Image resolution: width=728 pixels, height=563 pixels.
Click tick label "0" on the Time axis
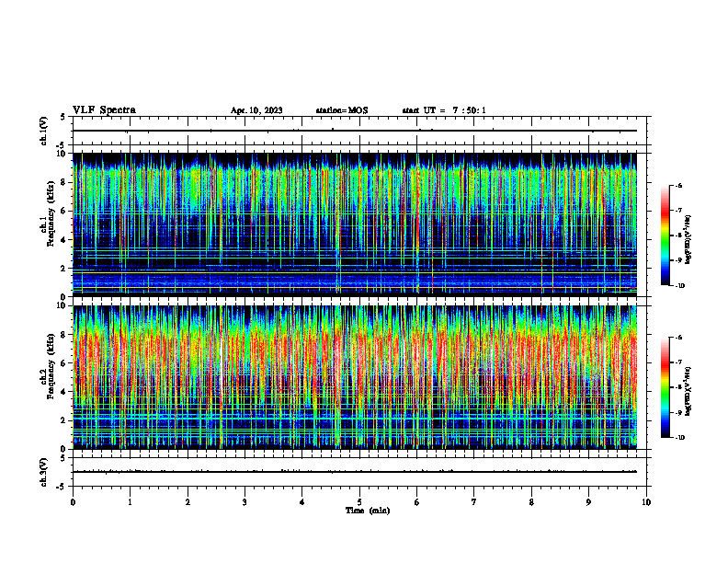pyautogui.click(x=73, y=502)
